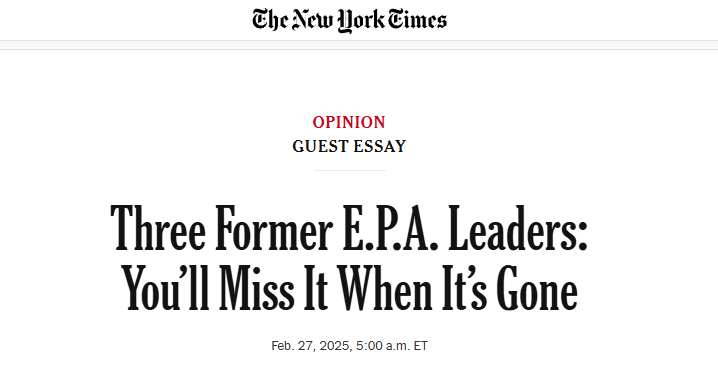Click the word 'Former' in the headline

[x=274, y=228]
